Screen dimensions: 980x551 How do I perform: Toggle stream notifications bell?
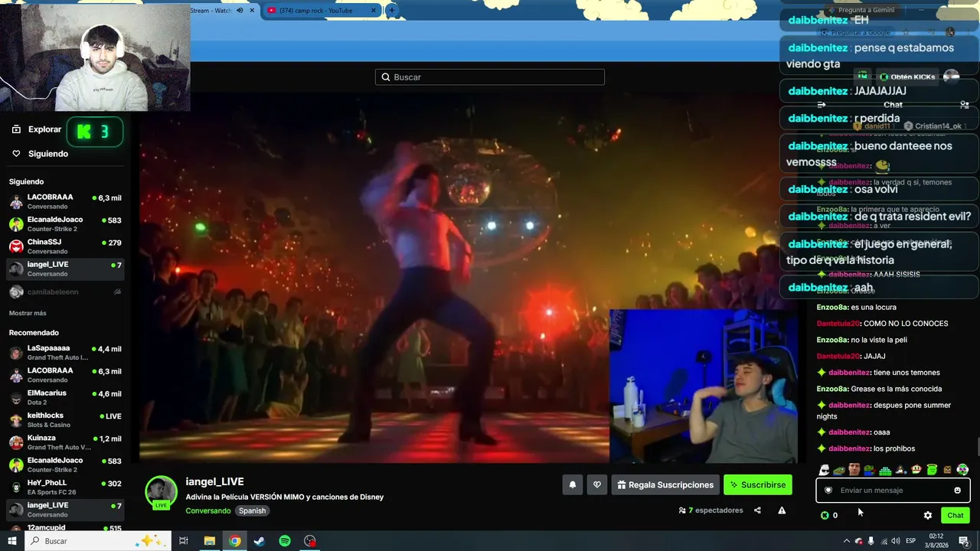click(x=572, y=484)
